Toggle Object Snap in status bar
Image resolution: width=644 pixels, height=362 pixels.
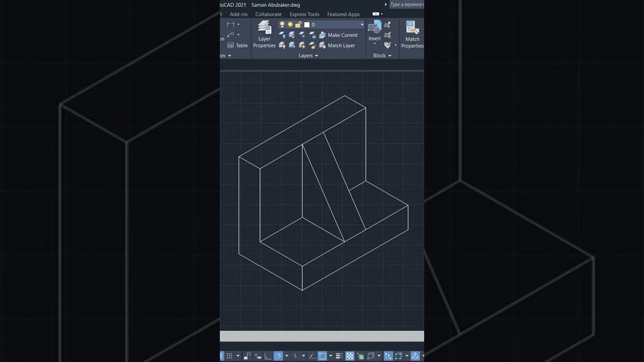[x=322, y=356]
